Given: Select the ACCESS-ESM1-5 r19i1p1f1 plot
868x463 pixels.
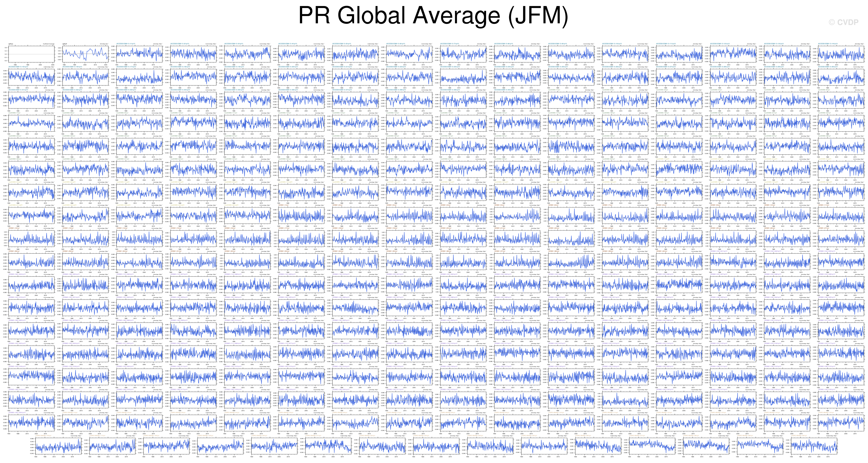Looking at the screenshot, I should [x=247, y=77].
